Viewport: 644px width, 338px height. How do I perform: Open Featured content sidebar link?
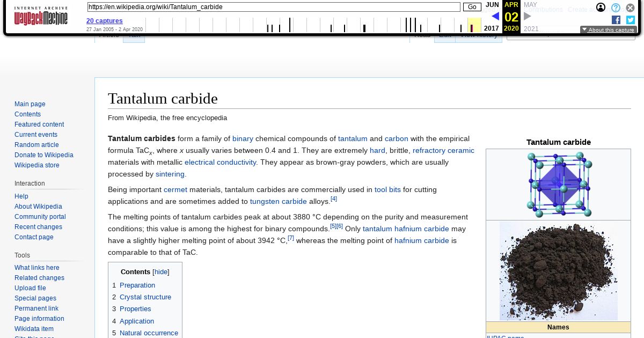tap(39, 124)
